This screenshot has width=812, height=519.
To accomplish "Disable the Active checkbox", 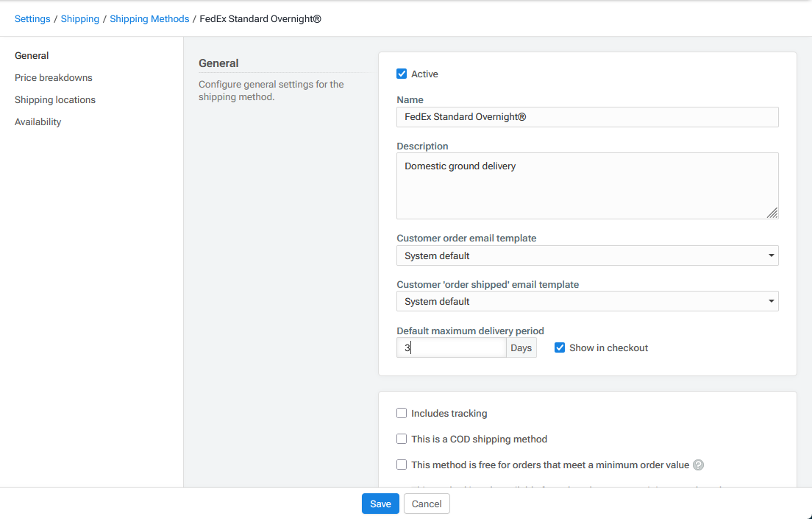I will point(402,74).
